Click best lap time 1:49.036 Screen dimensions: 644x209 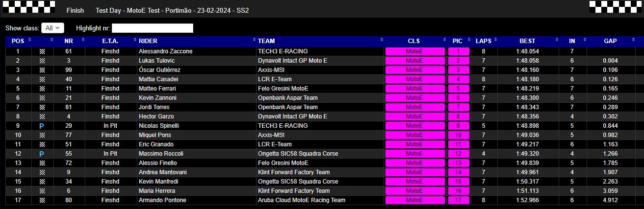click(528, 135)
